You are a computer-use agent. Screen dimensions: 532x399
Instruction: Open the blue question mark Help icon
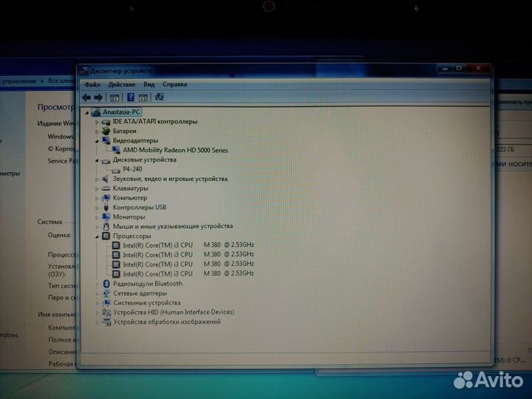(131, 98)
